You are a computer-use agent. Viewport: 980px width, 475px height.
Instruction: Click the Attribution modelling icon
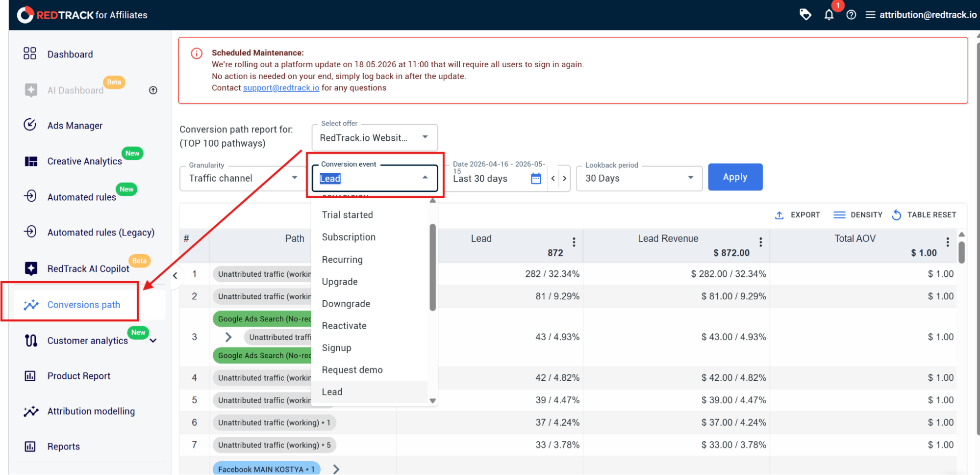31,411
